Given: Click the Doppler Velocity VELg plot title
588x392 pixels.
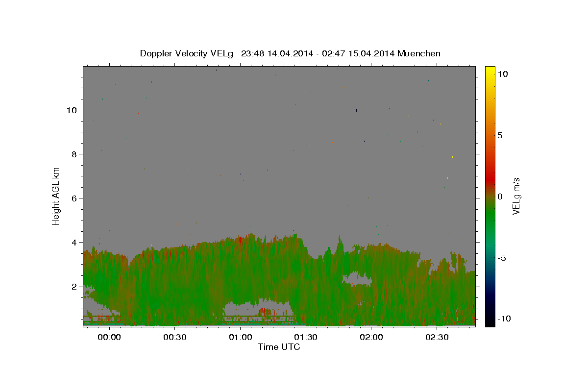Looking at the screenshot, I should click(x=290, y=53).
